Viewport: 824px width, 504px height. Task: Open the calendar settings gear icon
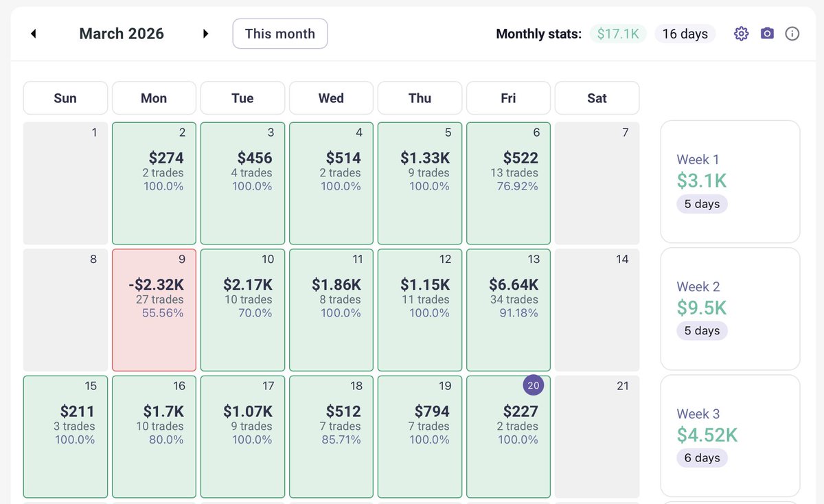click(x=741, y=33)
